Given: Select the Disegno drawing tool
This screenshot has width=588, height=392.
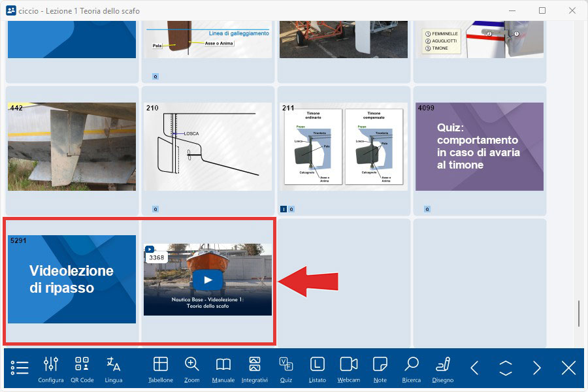Looking at the screenshot, I should [x=443, y=368].
